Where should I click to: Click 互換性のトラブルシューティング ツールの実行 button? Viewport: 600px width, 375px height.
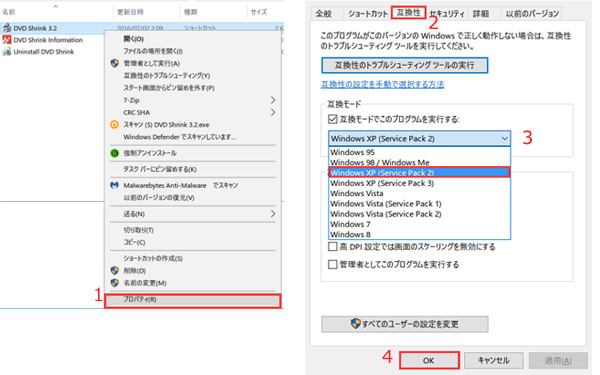tap(404, 65)
